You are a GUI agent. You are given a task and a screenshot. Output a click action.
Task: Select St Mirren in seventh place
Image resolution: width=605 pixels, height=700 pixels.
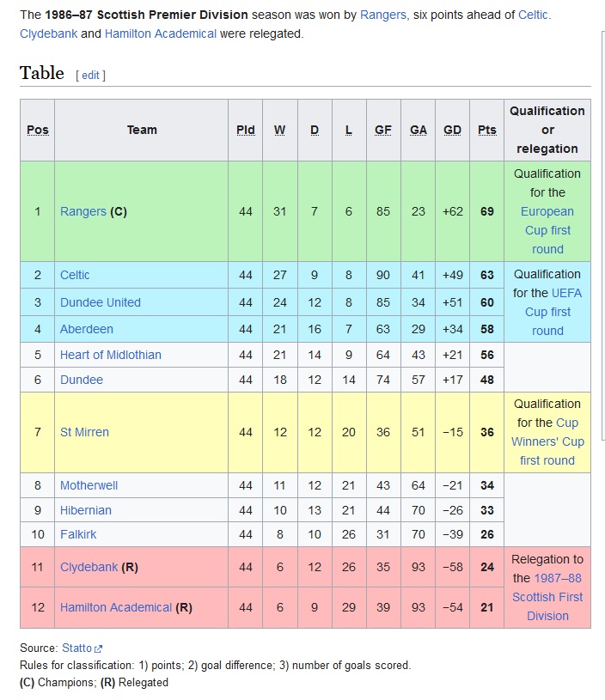[x=84, y=432]
